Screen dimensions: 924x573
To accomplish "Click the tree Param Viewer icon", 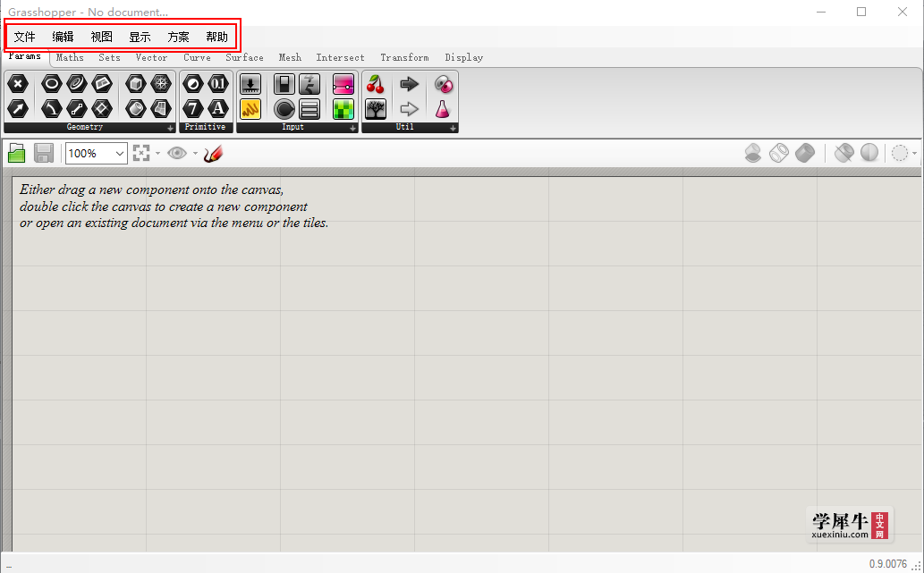I will click(376, 109).
